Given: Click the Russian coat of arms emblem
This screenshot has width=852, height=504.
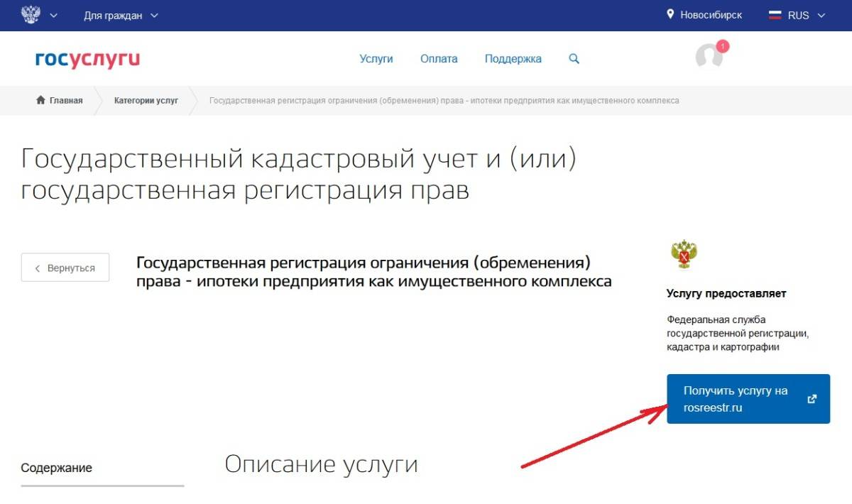Looking at the screenshot, I should [31, 15].
